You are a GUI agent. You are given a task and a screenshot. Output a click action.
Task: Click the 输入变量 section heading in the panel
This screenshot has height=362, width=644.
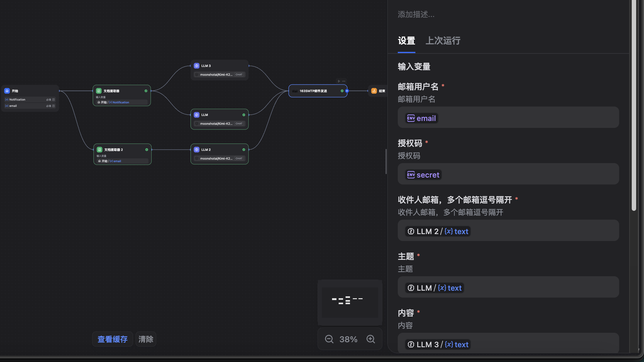pos(414,67)
